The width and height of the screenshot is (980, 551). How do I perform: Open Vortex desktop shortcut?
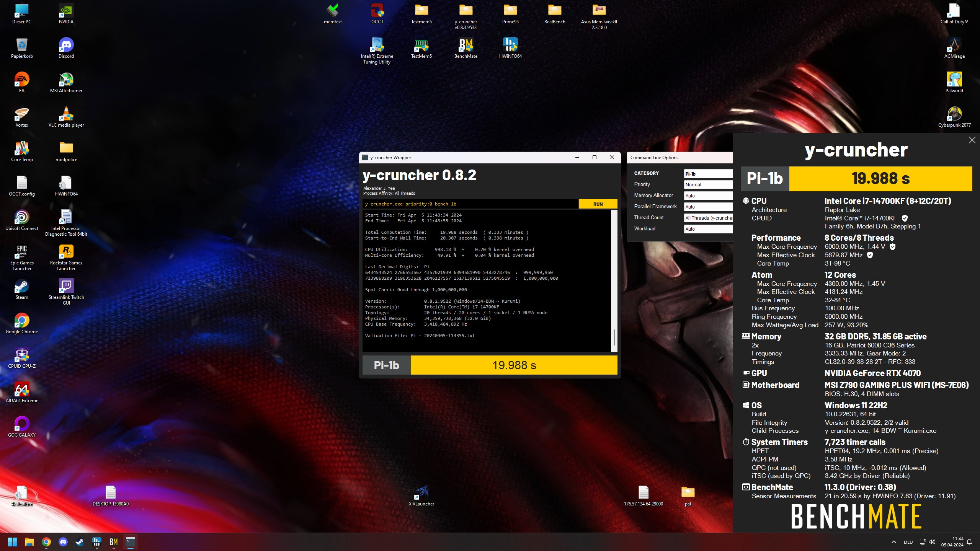[x=22, y=117]
